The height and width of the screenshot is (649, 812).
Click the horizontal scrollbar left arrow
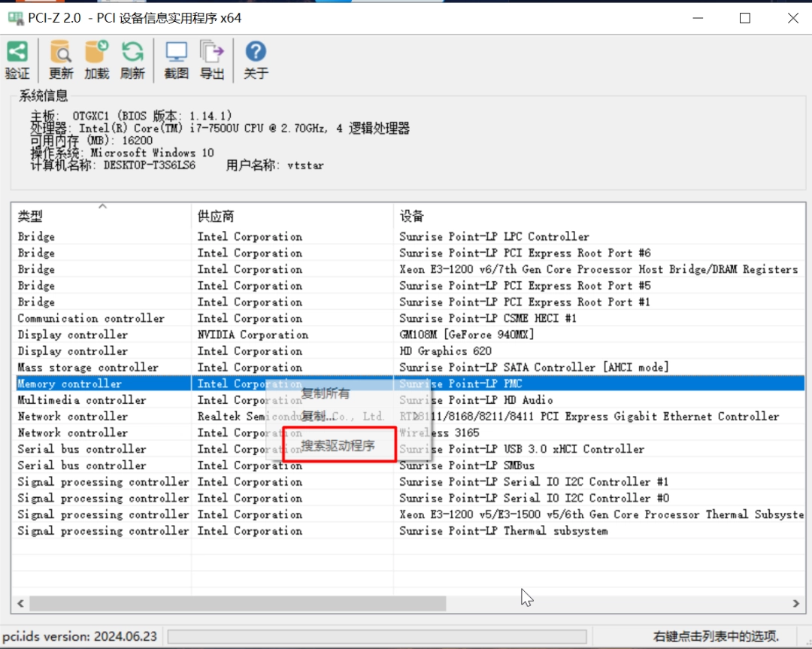coord(21,603)
